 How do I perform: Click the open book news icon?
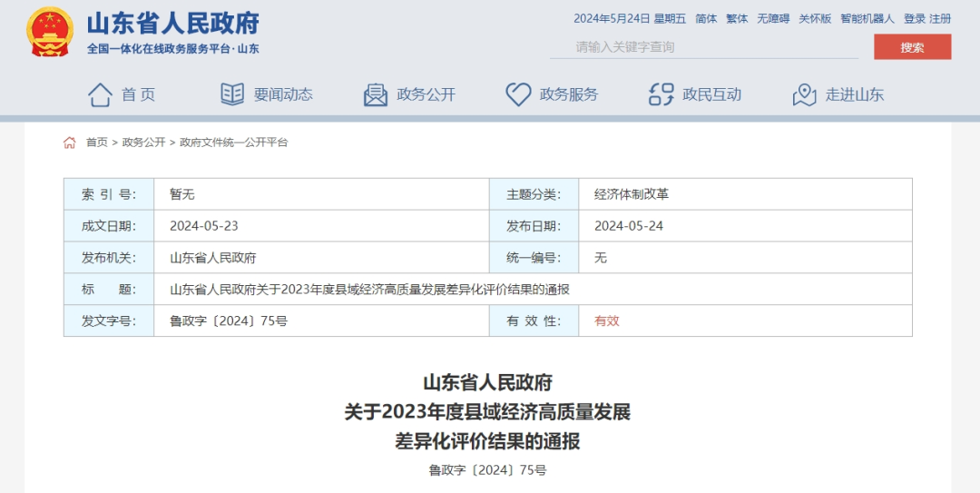pos(232,94)
